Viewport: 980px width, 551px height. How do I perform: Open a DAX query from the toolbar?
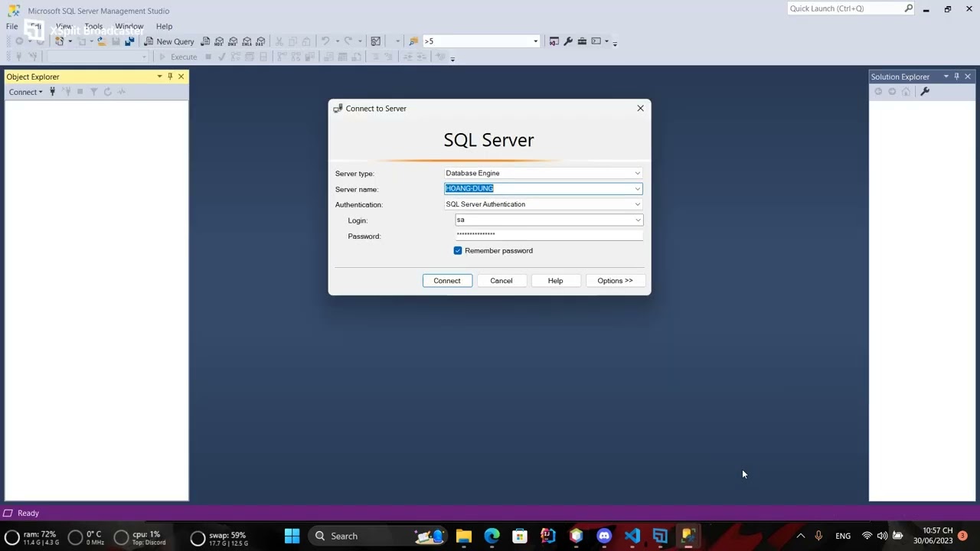pos(260,41)
